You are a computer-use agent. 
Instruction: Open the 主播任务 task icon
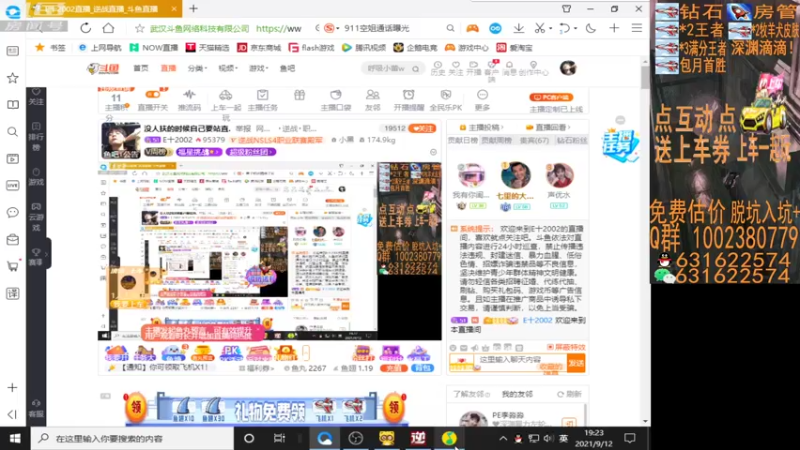[x=262, y=100]
